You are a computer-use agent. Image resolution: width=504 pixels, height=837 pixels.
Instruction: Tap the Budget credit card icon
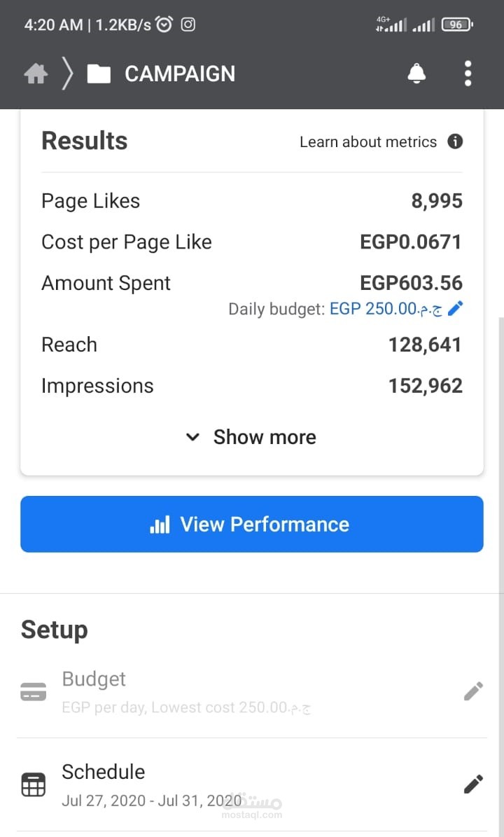coord(34,692)
